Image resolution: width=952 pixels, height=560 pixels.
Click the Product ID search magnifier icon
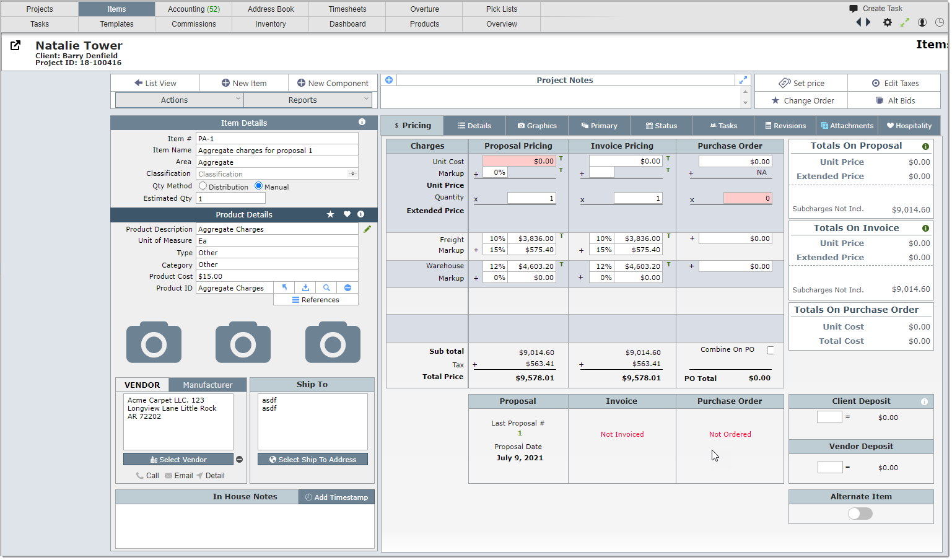pyautogui.click(x=326, y=288)
